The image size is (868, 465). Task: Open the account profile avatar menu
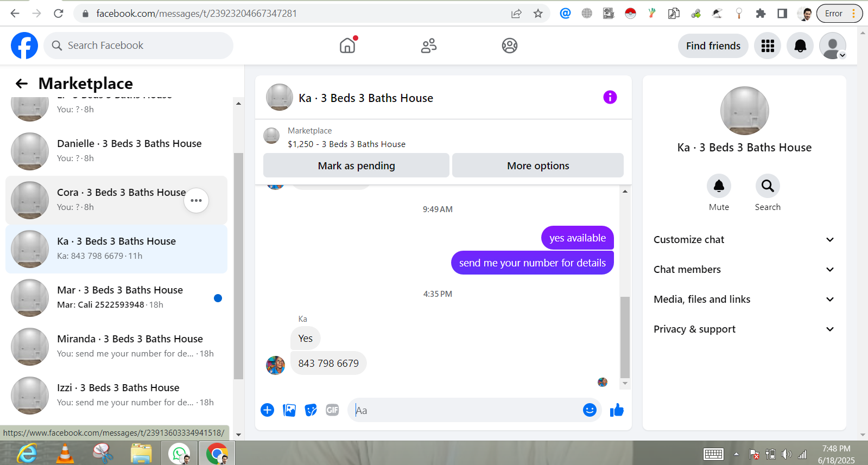coord(833,46)
